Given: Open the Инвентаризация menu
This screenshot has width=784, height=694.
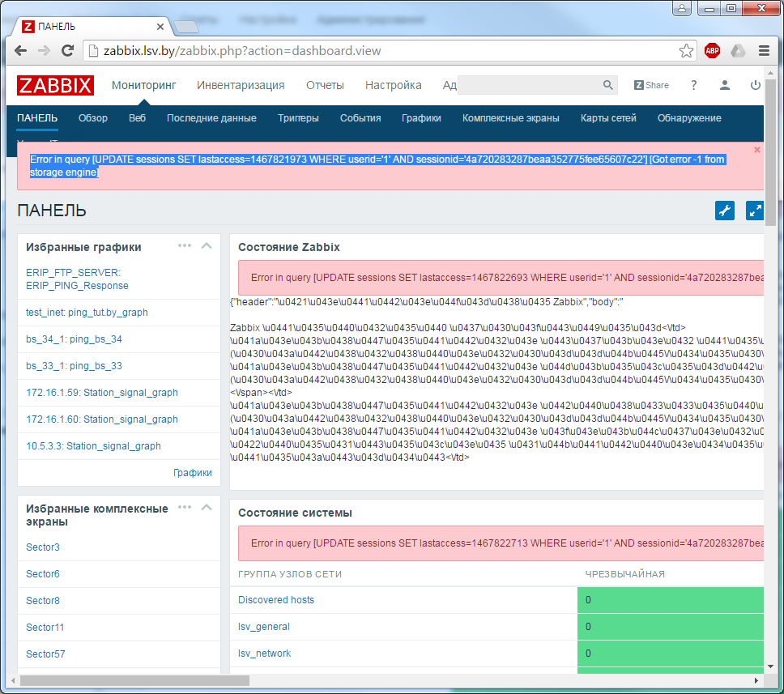Looking at the screenshot, I should (x=241, y=85).
